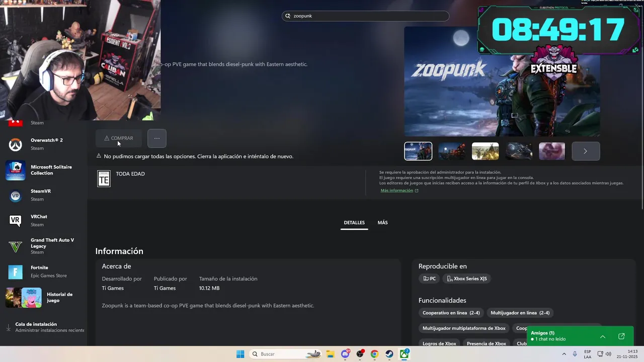The image size is (644, 362).
Task: Click Multijugador multiplataforma de Xbox tag
Action: coord(464,328)
